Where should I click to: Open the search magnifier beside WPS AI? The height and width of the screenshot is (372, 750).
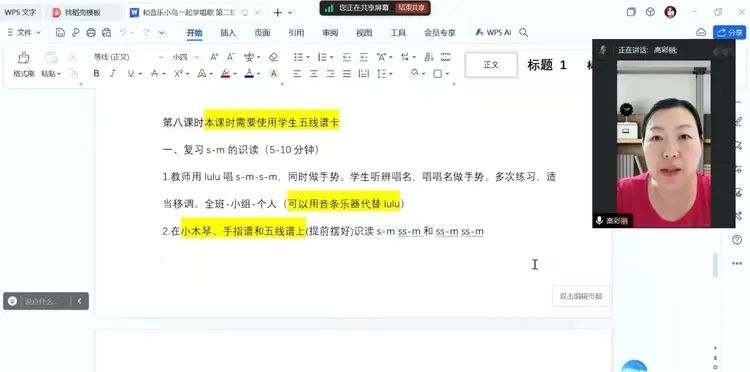[524, 33]
